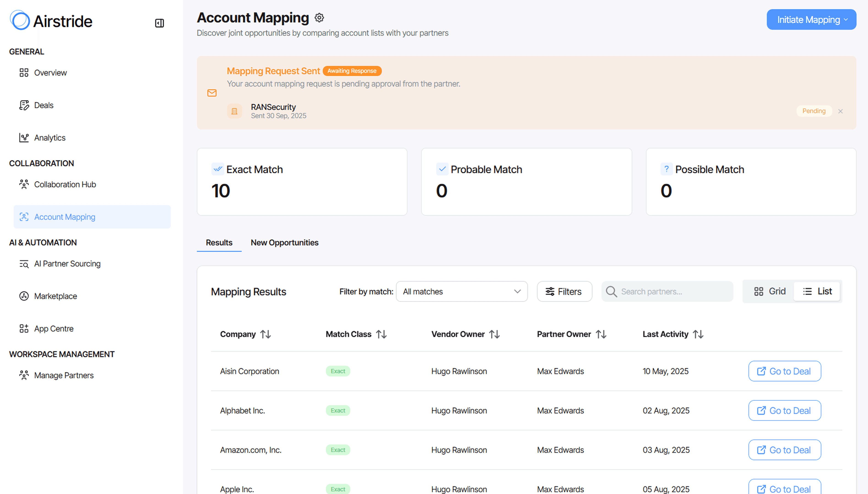Expand the Initiate Mapping dropdown
This screenshot has height=494, width=868.
click(811, 20)
